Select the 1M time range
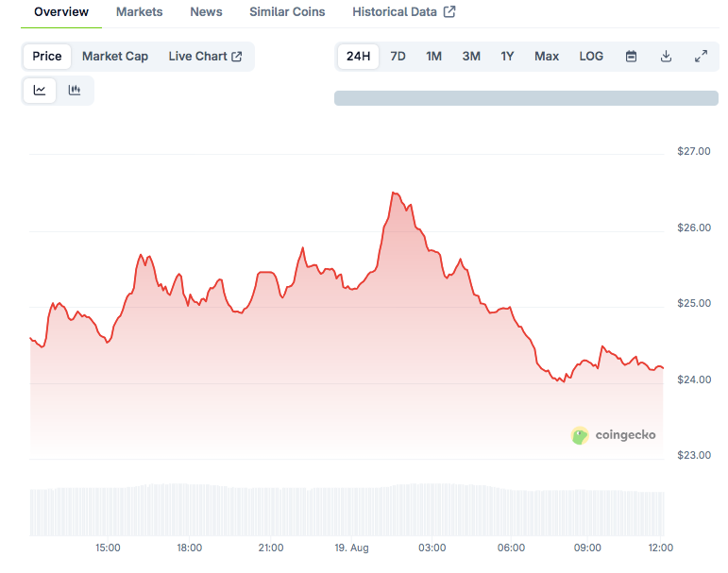The height and width of the screenshot is (573, 728). click(x=433, y=57)
